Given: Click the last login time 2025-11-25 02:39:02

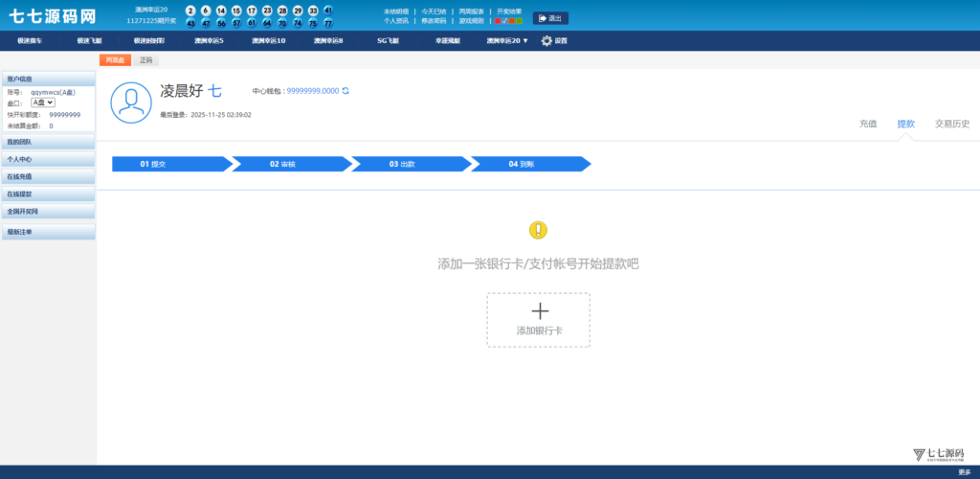Looking at the screenshot, I should pos(221,115).
